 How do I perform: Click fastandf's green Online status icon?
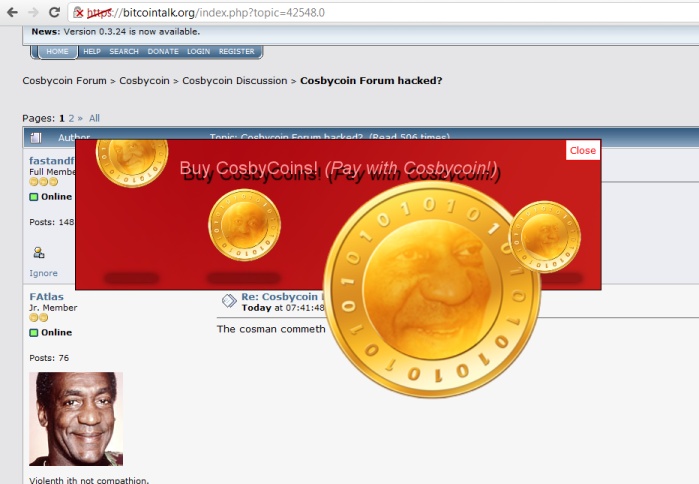point(34,197)
